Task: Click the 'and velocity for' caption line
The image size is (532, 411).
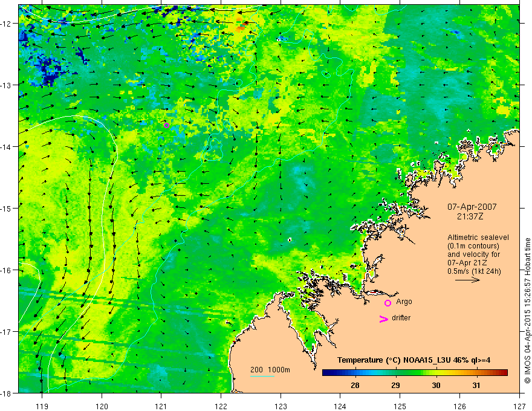Action: click(473, 254)
